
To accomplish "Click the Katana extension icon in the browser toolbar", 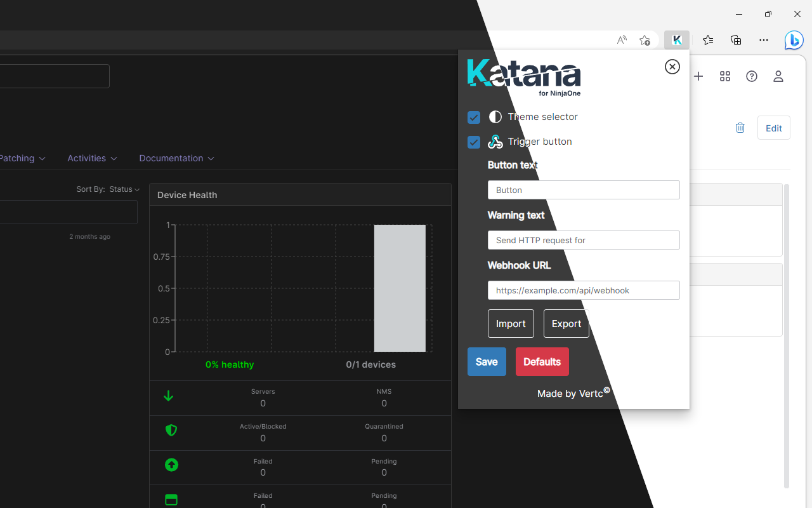I will point(676,39).
